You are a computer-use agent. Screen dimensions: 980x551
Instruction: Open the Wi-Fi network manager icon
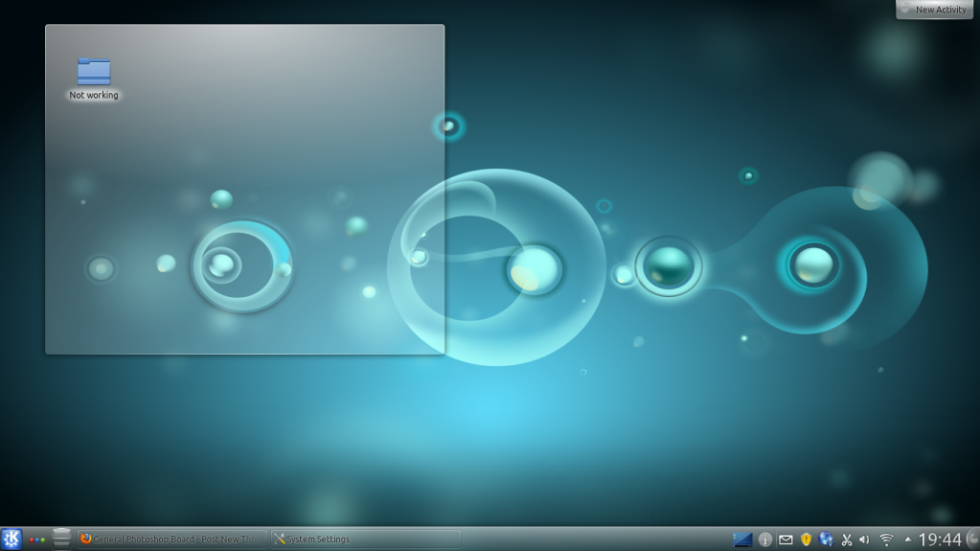pos(886,540)
